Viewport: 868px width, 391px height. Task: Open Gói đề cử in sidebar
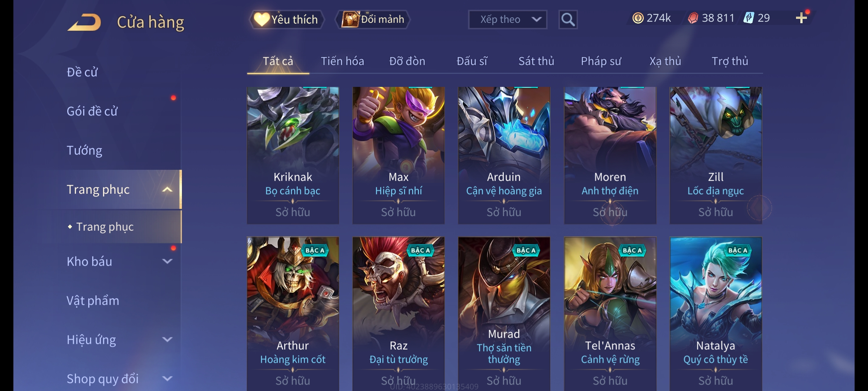click(x=92, y=111)
